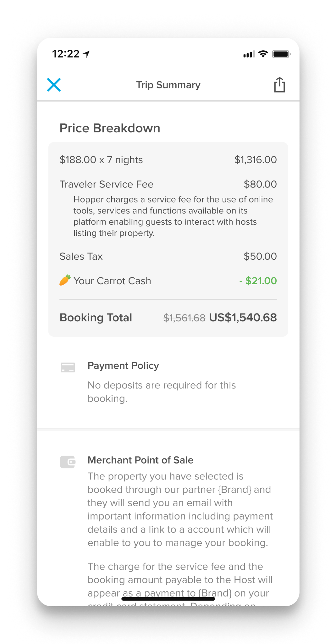Tap the cellular signal bars
This screenshot has height=644, width=336.
pyautogui.click(x=249, y=55)
